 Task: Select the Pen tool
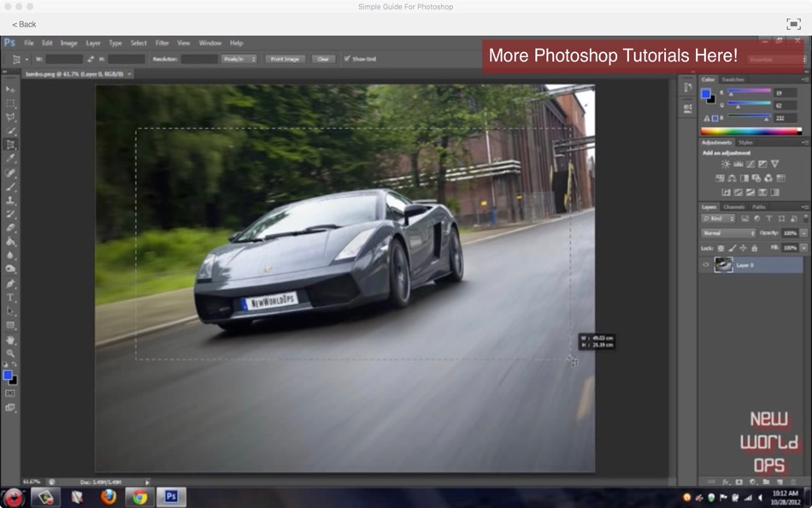point(10,284)
